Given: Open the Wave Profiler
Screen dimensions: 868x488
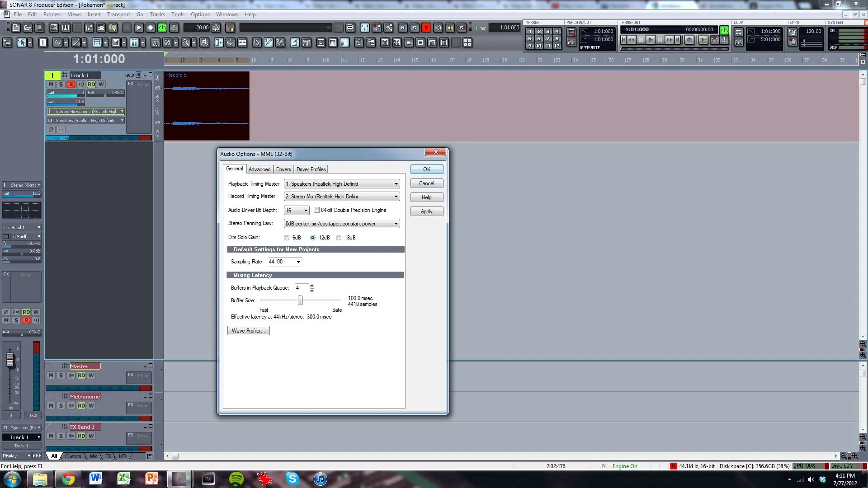Looking at the screenshot, I should click(248, 331).
